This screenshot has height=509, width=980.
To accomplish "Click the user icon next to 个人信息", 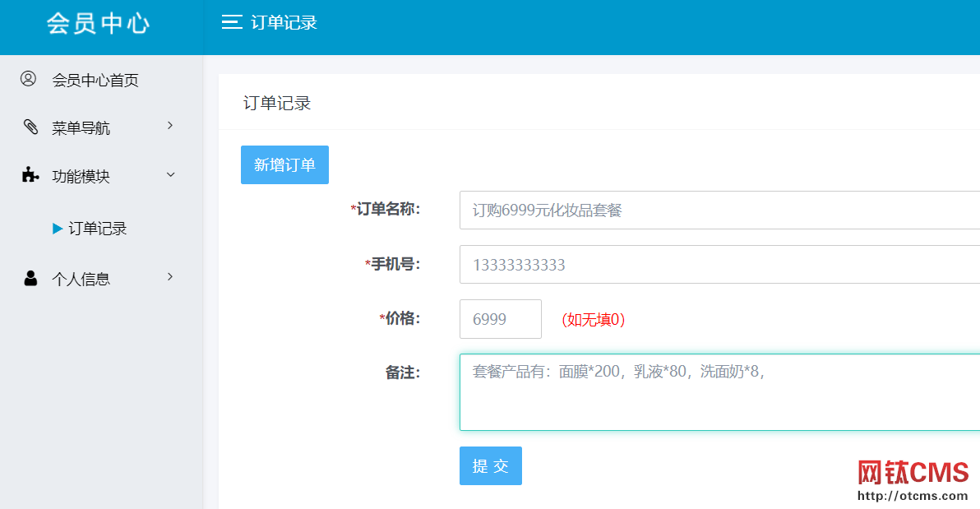I will [29, 278].
